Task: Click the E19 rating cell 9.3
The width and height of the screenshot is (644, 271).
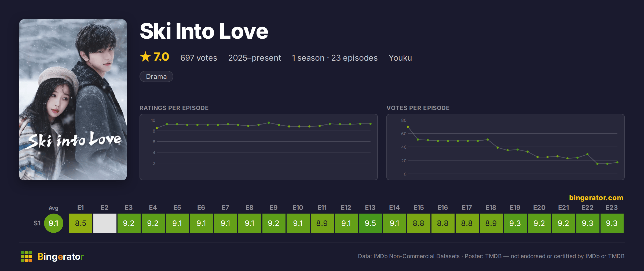Action: (x=515, y=223)
